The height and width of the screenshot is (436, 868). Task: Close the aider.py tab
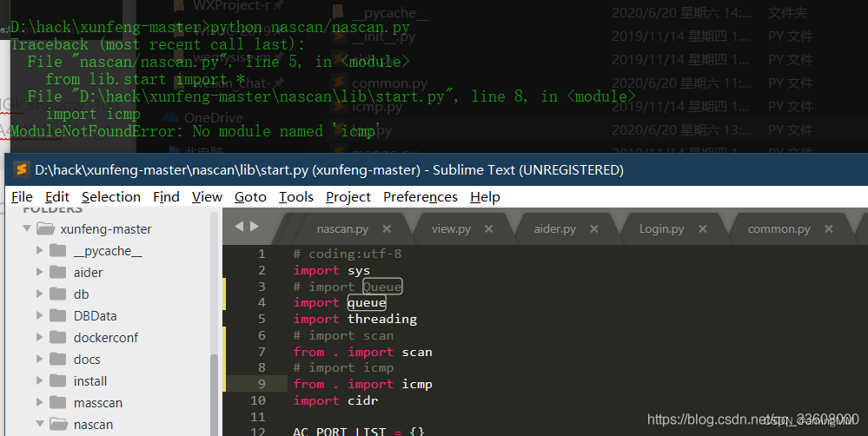594,228
